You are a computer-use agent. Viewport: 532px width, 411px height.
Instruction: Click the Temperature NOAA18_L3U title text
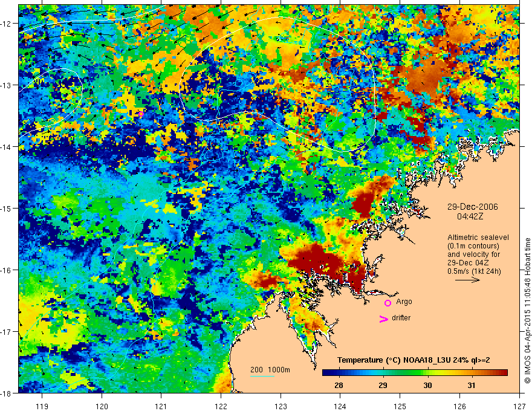pos(414,360)
